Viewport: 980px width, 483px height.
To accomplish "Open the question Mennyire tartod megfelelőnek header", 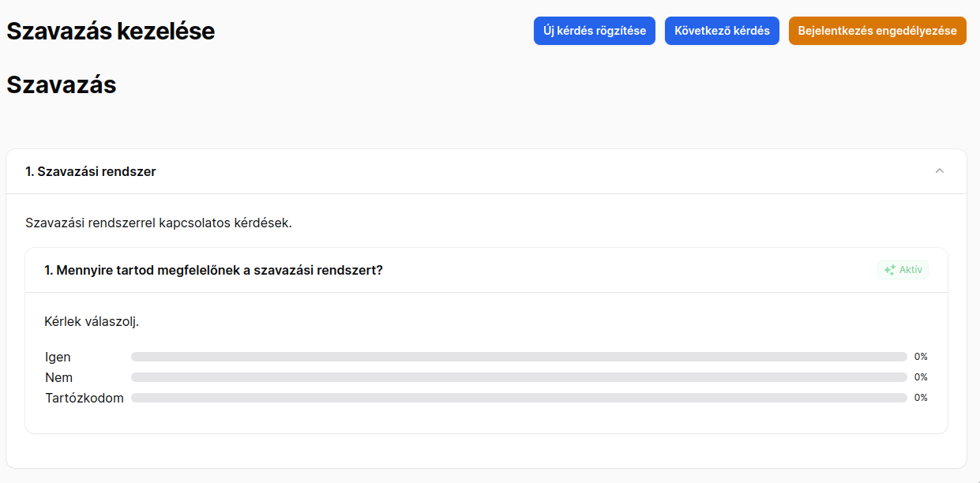I will coord(486,270).
